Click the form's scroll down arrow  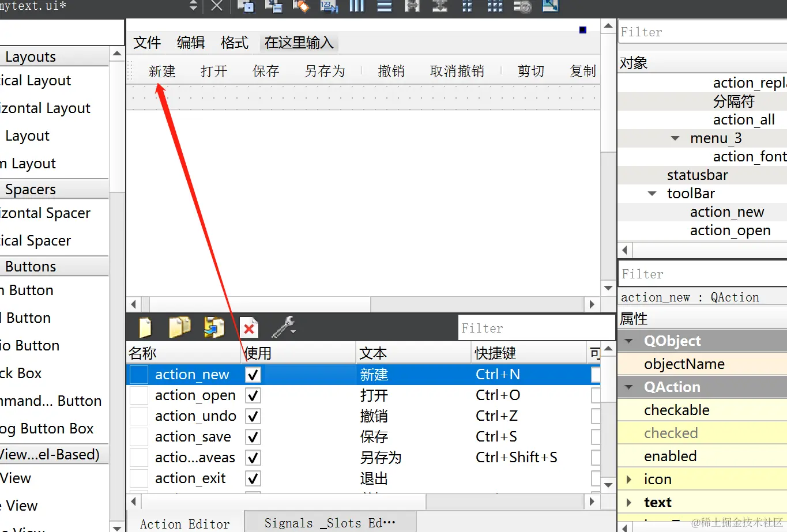608,288
